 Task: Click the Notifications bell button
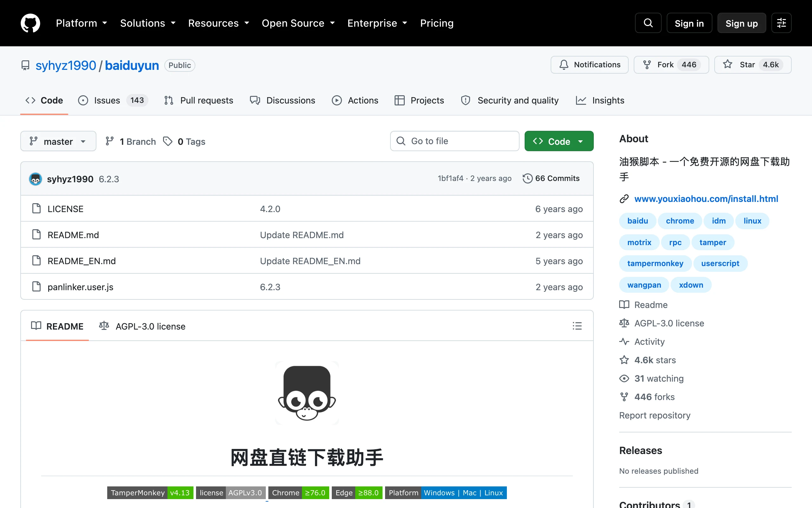click(589, 64)
